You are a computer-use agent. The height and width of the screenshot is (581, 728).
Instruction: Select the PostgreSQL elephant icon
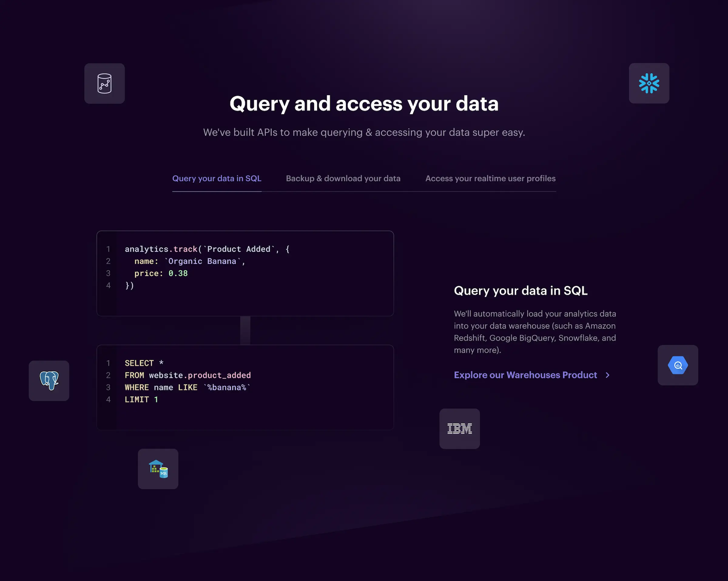(49, 380)
